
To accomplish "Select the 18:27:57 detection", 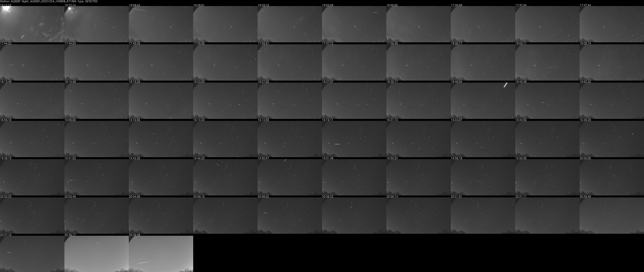I will (354, 101).
